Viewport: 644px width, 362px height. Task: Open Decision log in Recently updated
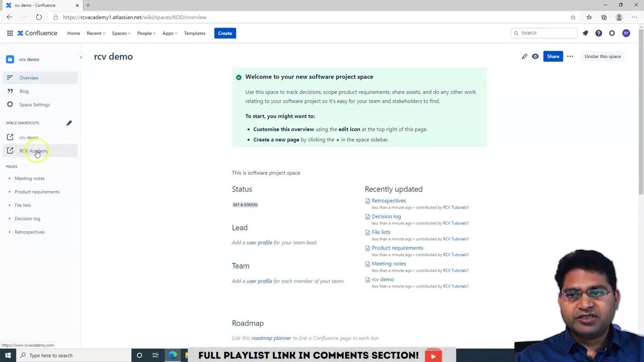[x=386, y=216]
